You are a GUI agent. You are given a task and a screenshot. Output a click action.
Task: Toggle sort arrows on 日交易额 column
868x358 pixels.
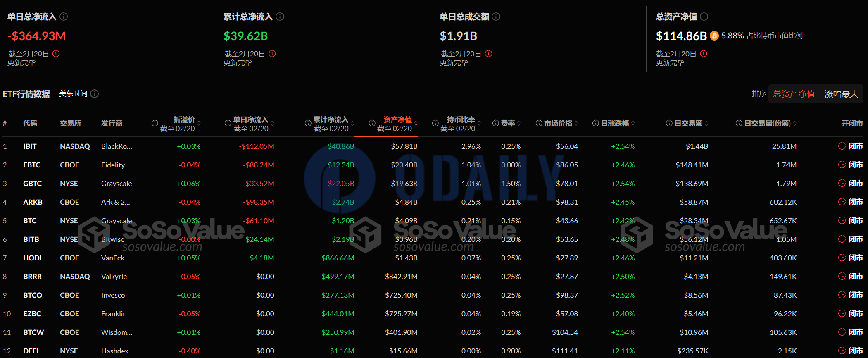[706, 123]
